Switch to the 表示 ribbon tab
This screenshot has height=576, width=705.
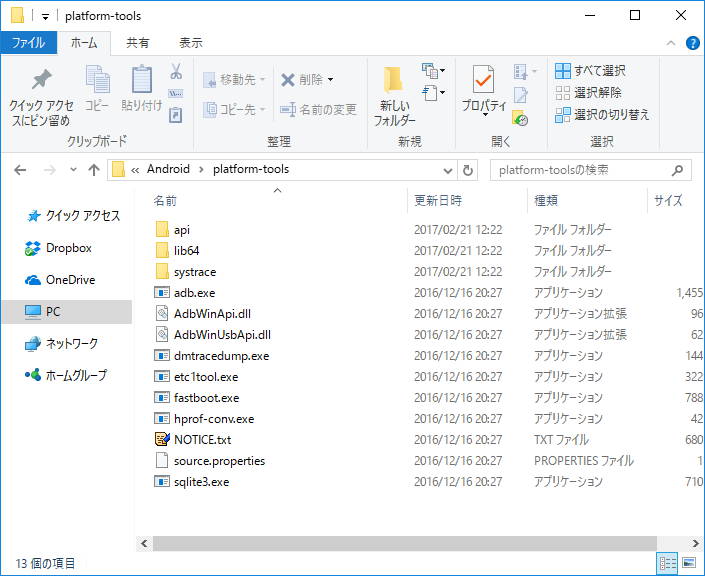pyautogui.click(x=191, y=43)
